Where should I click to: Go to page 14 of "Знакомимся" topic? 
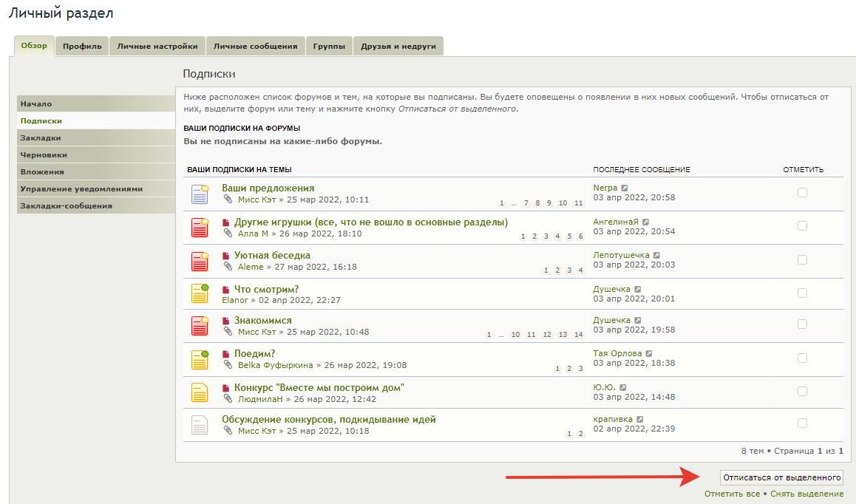coord(579,335)
